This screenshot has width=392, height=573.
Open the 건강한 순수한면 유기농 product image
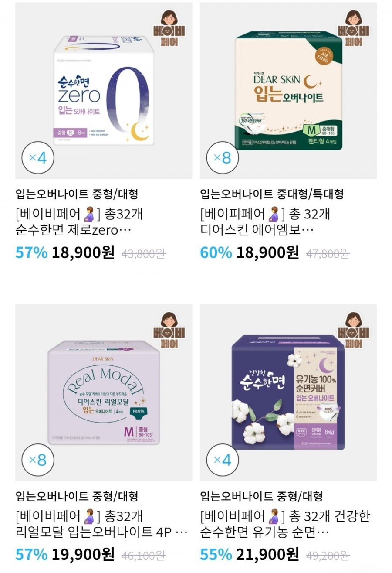(x=288, y=393)
